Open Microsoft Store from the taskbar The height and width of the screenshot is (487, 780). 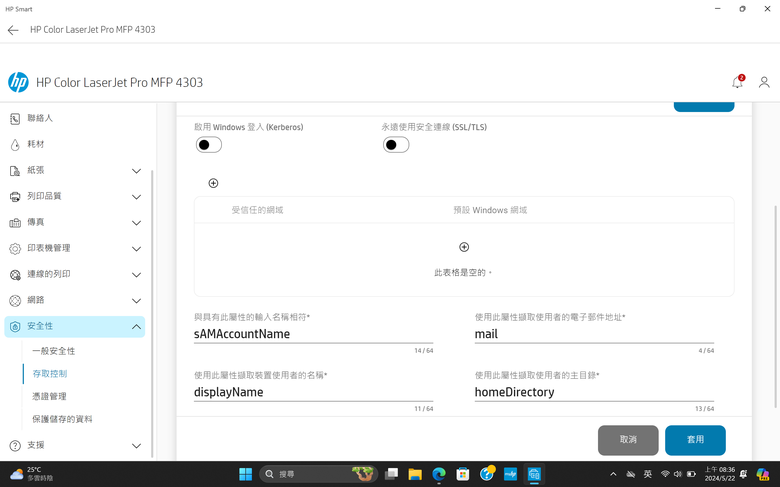tap(463, 474)
